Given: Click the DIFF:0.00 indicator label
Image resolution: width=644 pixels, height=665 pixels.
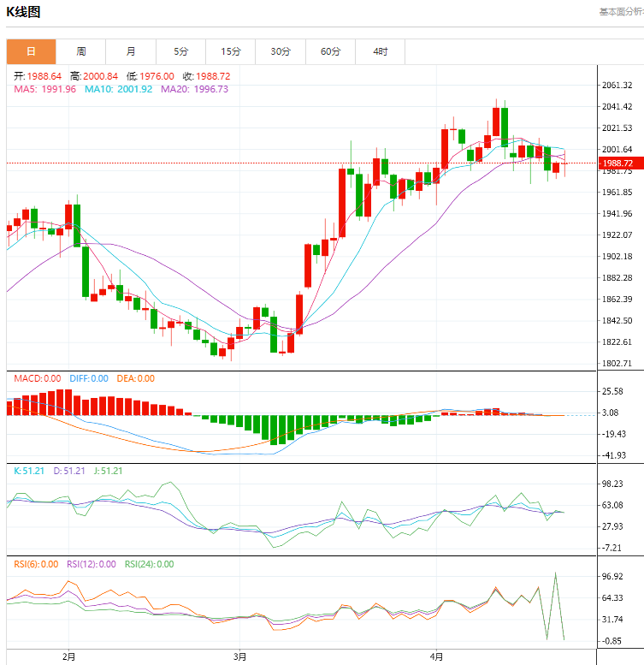Looking at the screenshot, I should [89, 378].
